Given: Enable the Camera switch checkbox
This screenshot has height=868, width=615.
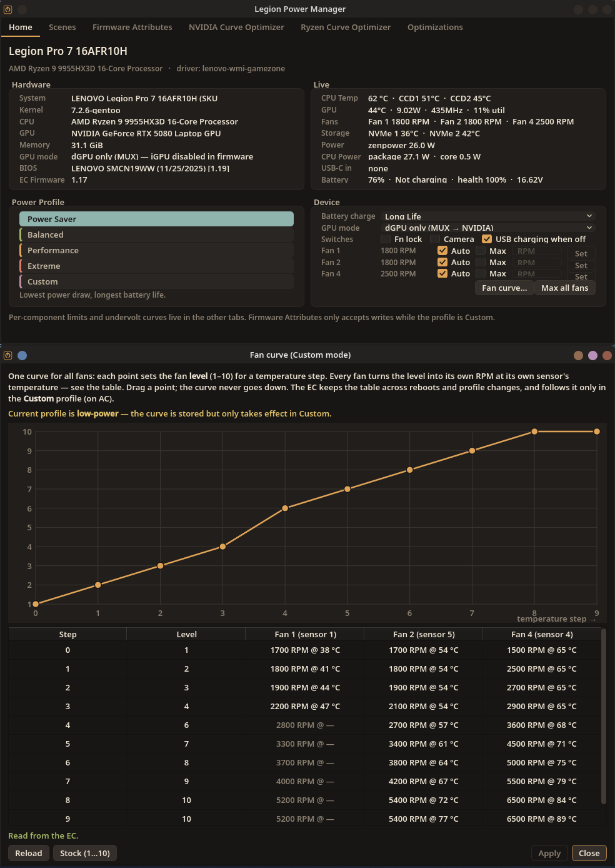Looking at the screenshot, I should [435, 239].
